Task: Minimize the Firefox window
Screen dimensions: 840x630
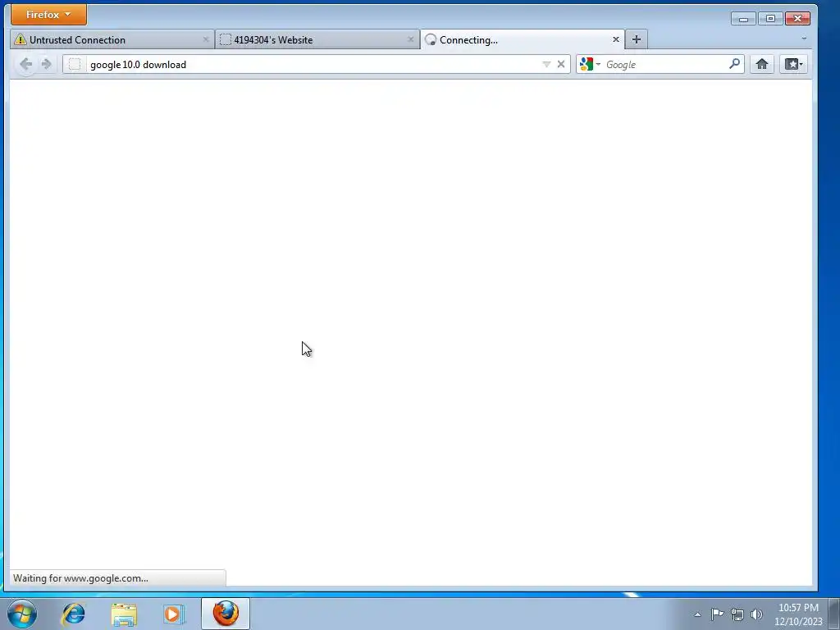Action: (743, 19)
